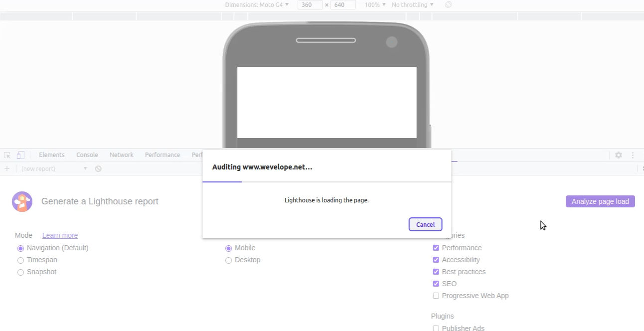
Task: Click the clear all reports icon
Action: pos(98,168)
